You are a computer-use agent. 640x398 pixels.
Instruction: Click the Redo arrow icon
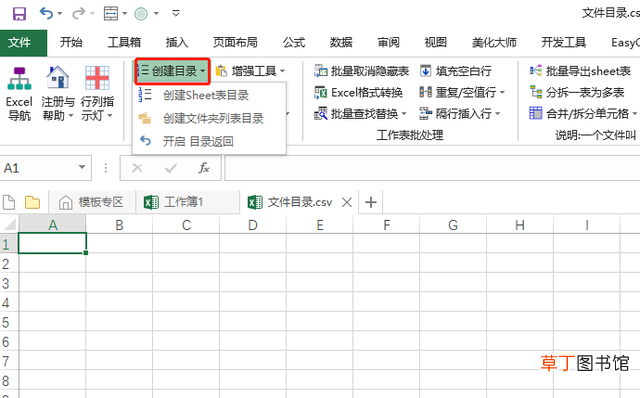(x=78, y=13)
